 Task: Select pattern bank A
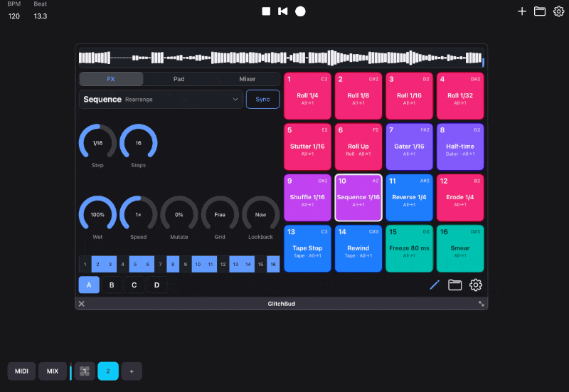pyautogui.click(x=89, y=285)
